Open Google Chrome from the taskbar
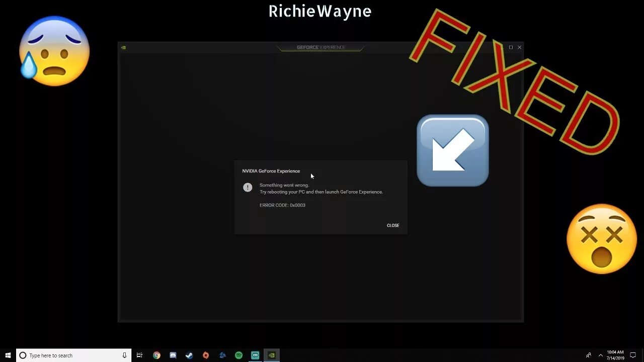This screenshot has height=362, width=644. [156, 355]
